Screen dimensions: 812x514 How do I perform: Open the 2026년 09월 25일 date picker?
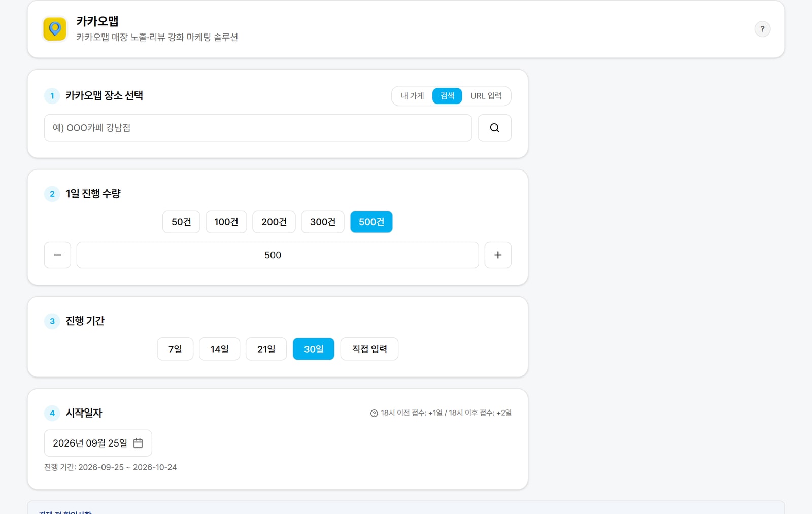click(98, 443)
